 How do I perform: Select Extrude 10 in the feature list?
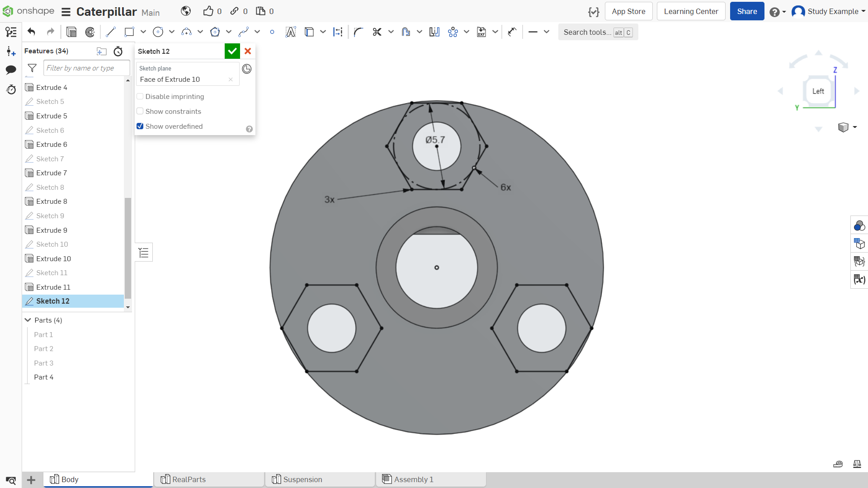click(x=73, y=258)
